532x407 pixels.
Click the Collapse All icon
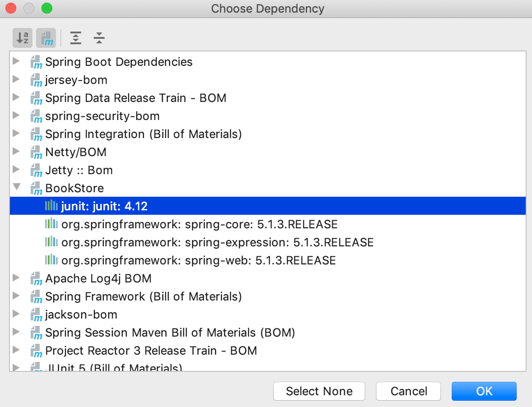coord(99,38)
